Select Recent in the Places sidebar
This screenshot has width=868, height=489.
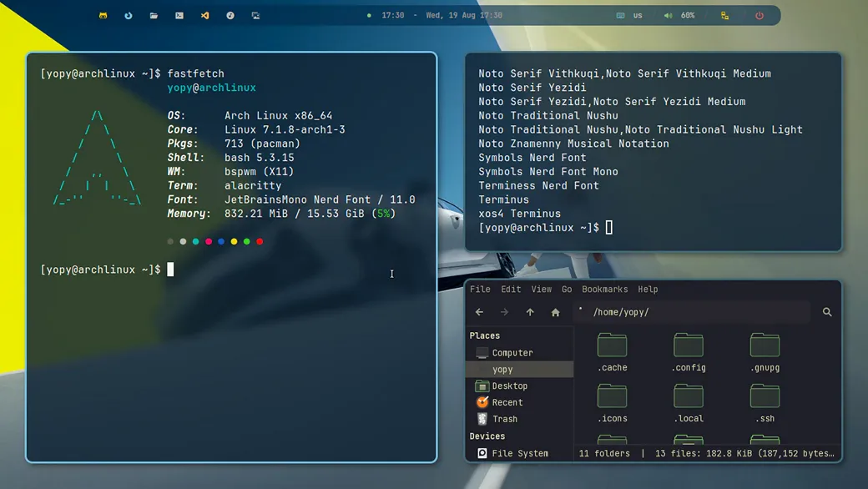(519, 403)
